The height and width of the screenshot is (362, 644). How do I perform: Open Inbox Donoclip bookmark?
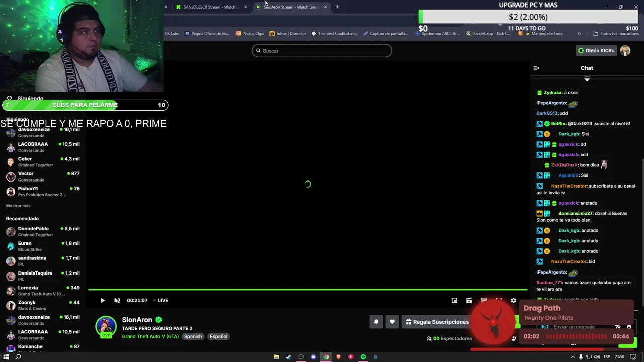pos(288,34)
